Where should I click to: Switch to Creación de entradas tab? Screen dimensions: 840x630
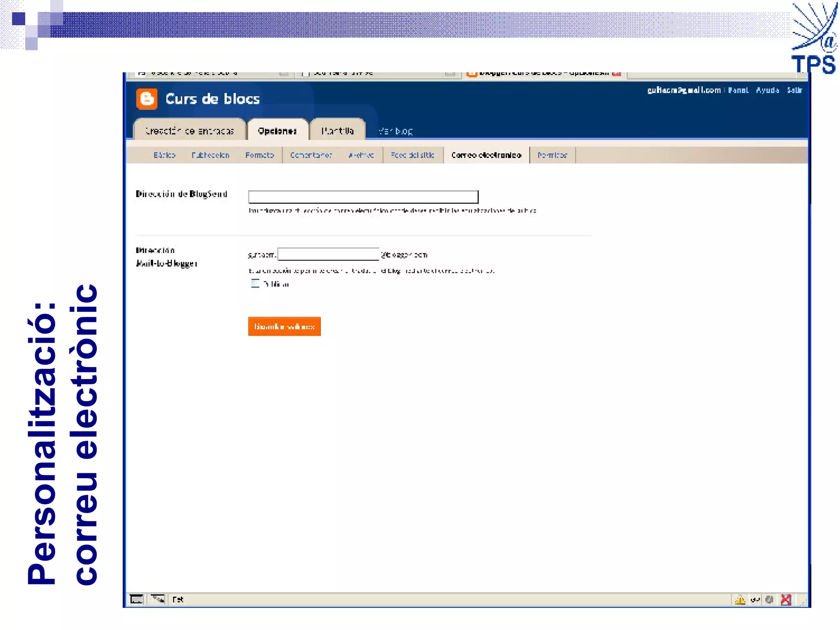click(x=189, y=131)
